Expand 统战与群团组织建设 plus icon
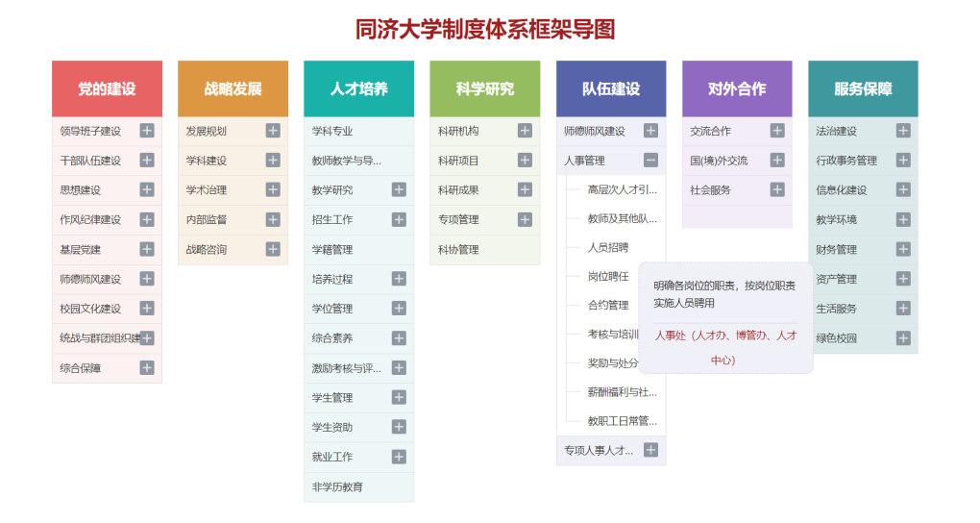This screenshot has height=523, width=980. point(147,338)
